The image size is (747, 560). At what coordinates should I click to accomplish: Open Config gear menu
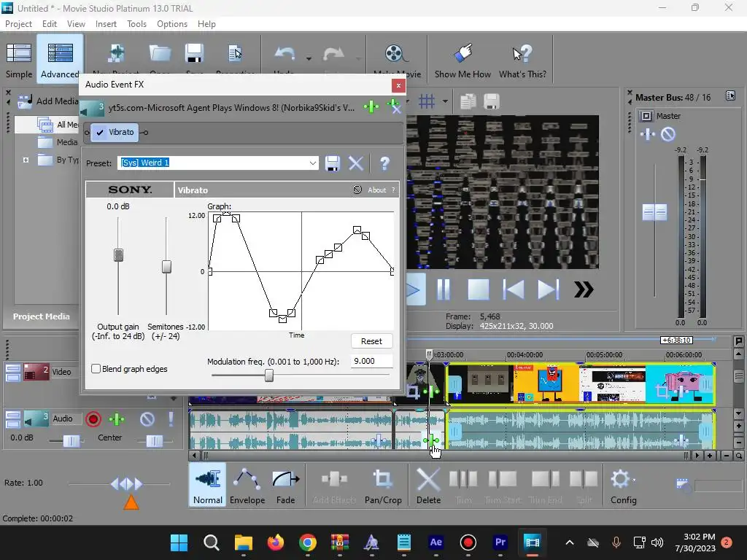[624, 485]
